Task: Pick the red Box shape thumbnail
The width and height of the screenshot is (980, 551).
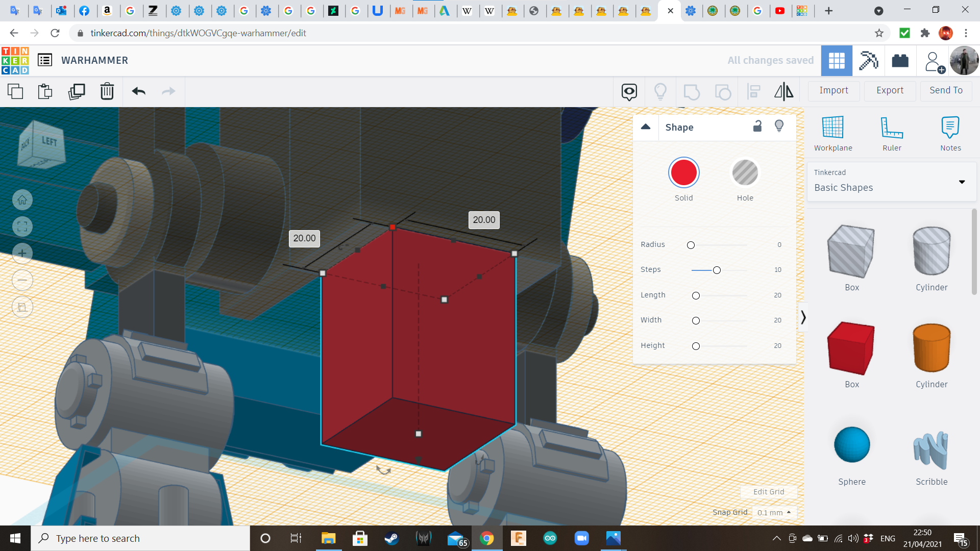Action: [851, 348]
